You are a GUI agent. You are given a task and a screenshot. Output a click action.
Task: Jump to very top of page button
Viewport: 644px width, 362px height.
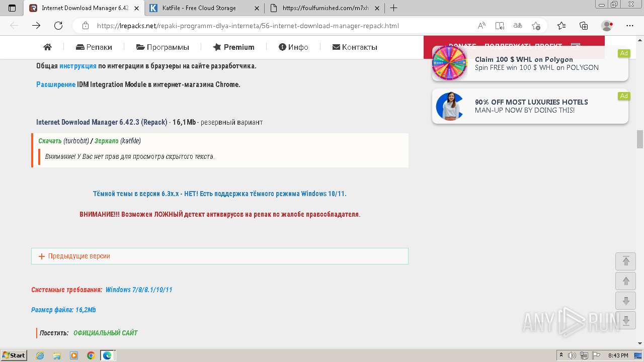tap(626, 261)
